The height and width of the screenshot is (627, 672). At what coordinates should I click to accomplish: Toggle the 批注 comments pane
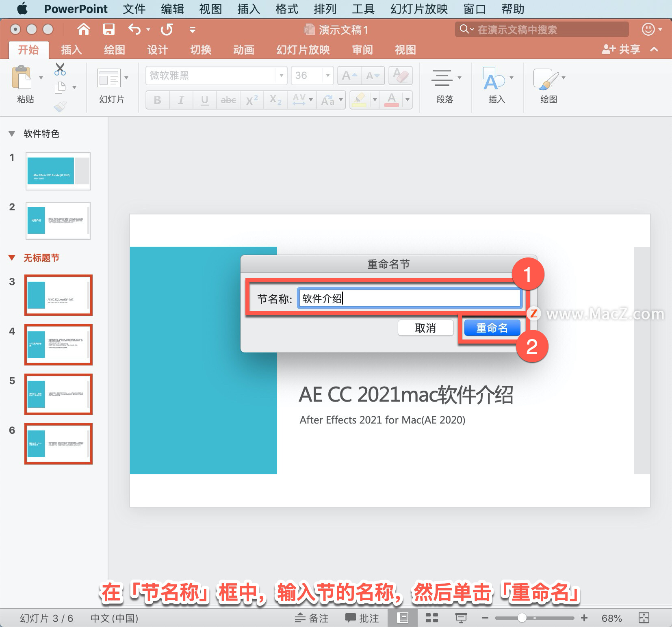pos(362,618)
